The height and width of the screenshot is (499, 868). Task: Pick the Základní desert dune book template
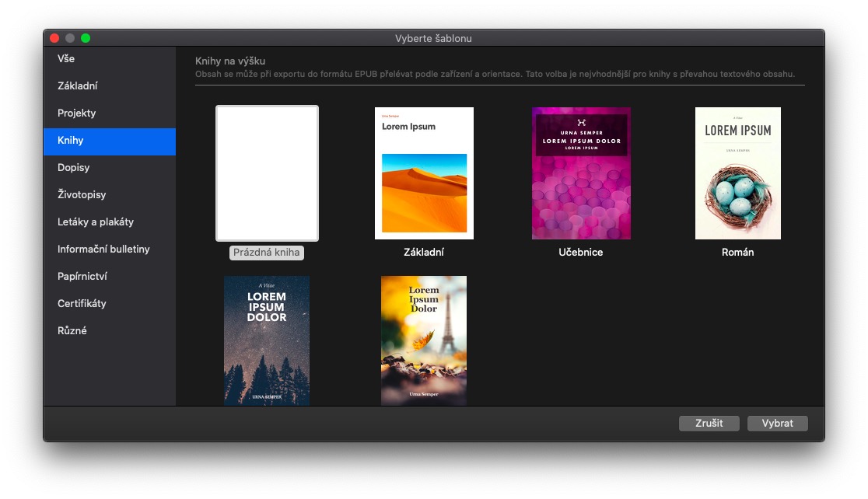click(x=424, y=173)
